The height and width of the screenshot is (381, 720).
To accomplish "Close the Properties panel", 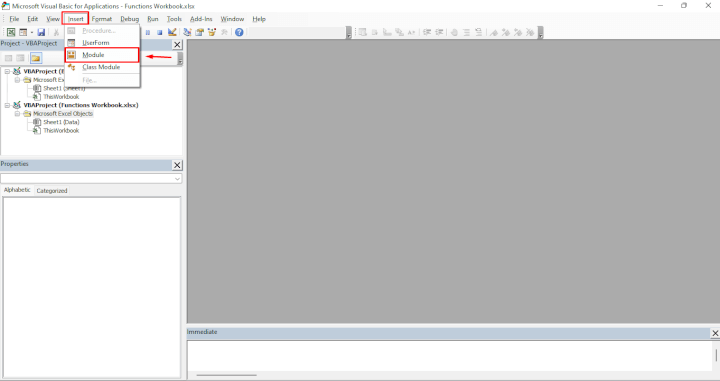I will [x=177, y=165].
